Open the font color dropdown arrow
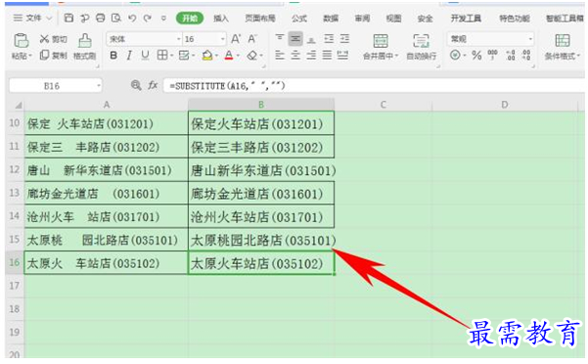This screenshot has width=588, height=364. coord(239,56)
